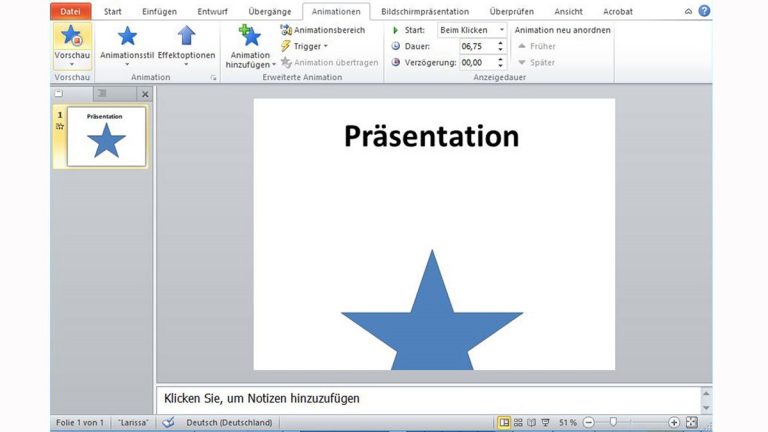
Task: Select slide 1 thumbnail in the panel
Action: (x=106, y=136)
